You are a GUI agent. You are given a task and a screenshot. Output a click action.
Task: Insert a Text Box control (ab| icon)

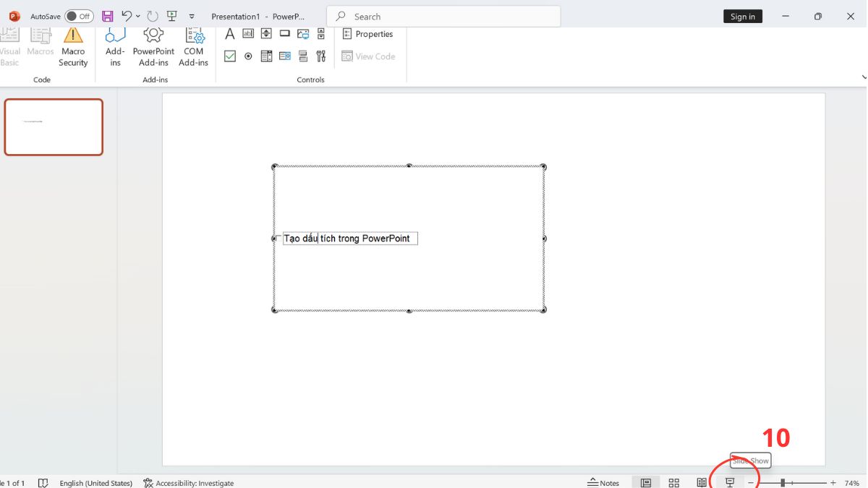(248, 33)
